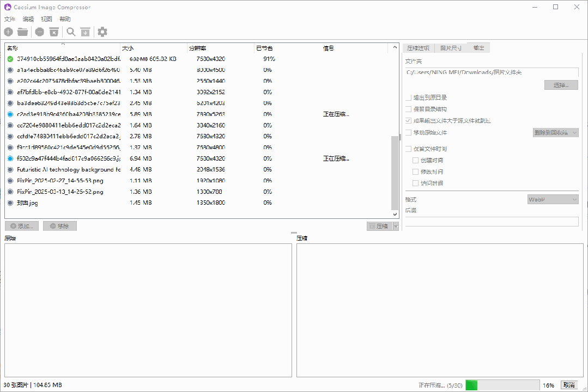Open the 帮助 menu
588x392 pixels.
click(x=65, y=19)
